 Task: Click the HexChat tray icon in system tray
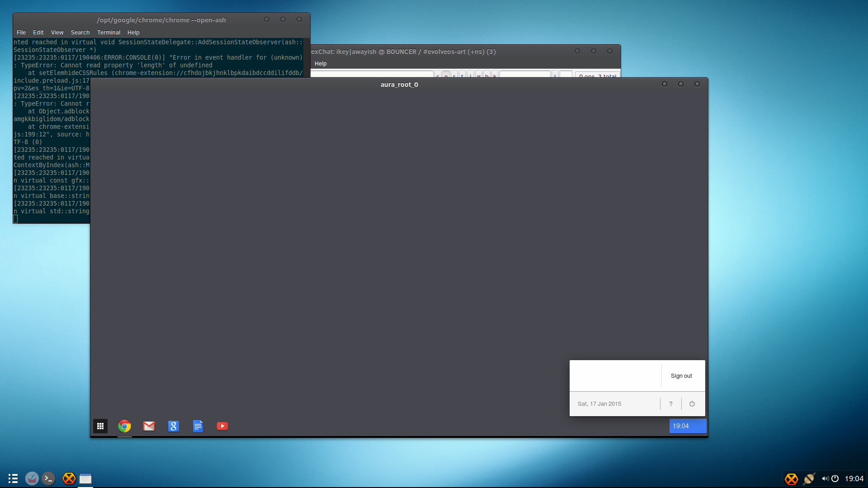(x=791, y=479)
